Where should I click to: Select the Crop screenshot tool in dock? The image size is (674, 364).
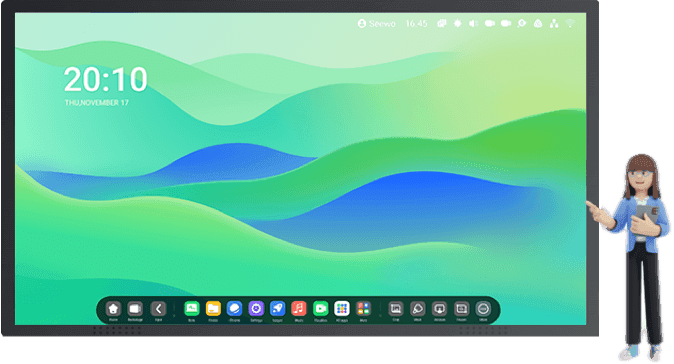point(396,309)
